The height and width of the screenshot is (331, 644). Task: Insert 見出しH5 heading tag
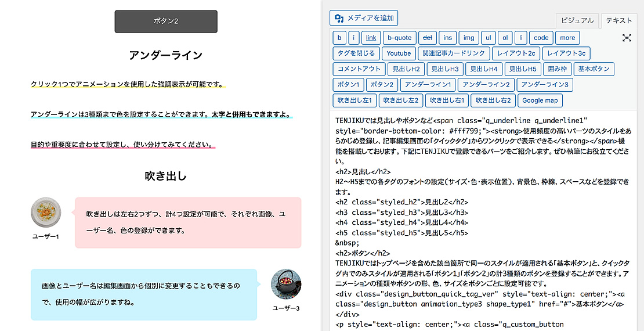pyautogui.click(x=522, y=69)
